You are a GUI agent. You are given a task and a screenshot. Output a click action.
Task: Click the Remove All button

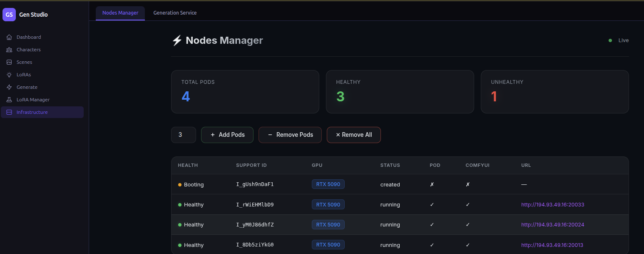click(353, 135)
